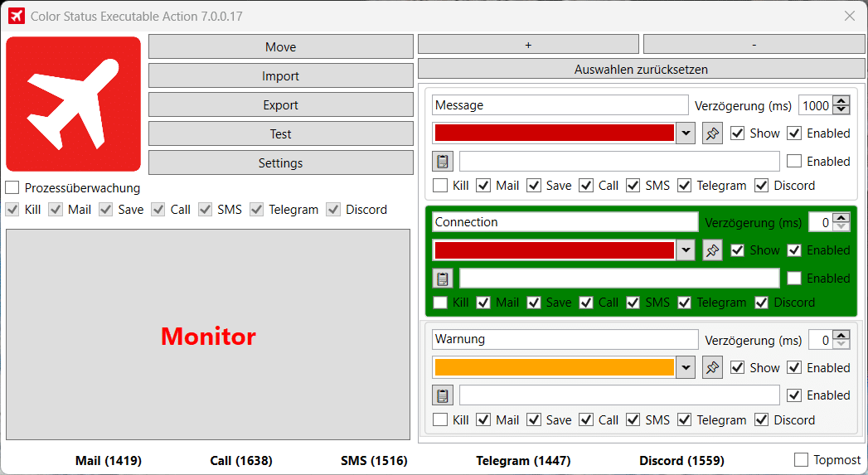The image size is (868, 475).
Task: Open the Message color dropdown arrow
Action: (x=686, y=133)
